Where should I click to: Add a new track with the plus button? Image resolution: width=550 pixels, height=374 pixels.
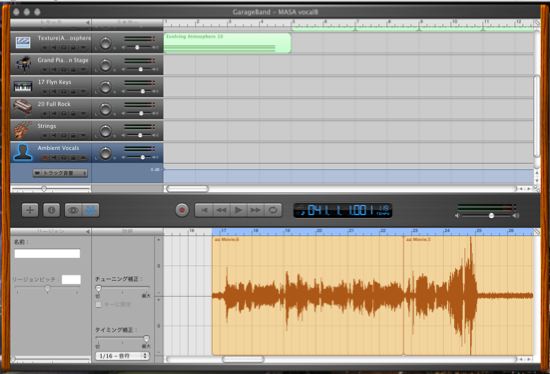[30, 210]
